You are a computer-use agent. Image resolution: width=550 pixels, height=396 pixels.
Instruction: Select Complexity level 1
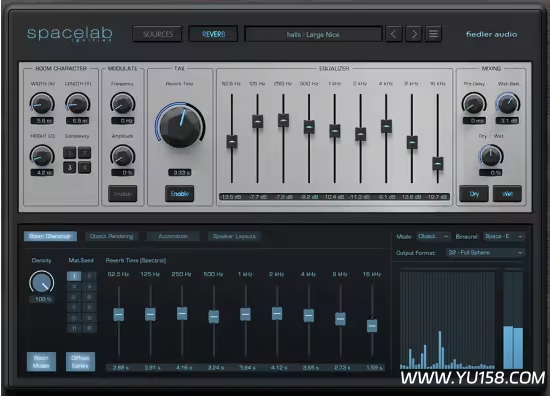(69, 153)
